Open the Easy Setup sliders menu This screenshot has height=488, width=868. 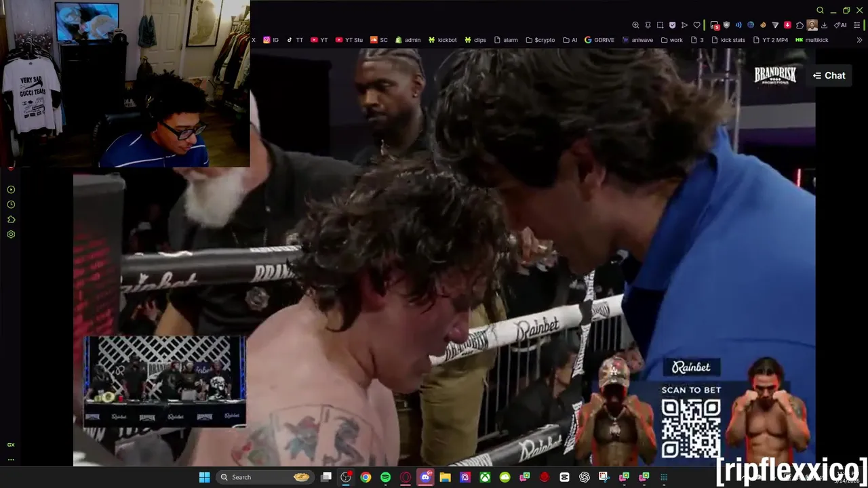pyautogui.click(x=856, y=25)
